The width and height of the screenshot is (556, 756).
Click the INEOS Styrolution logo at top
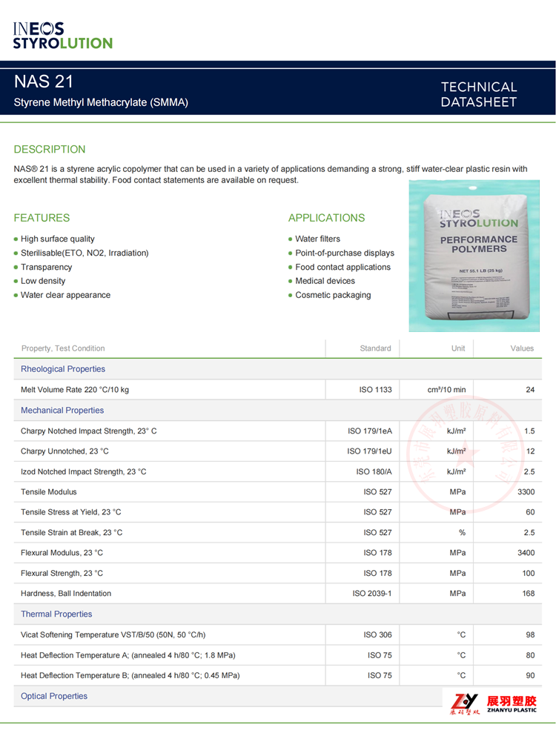click(x=62, y=35)
